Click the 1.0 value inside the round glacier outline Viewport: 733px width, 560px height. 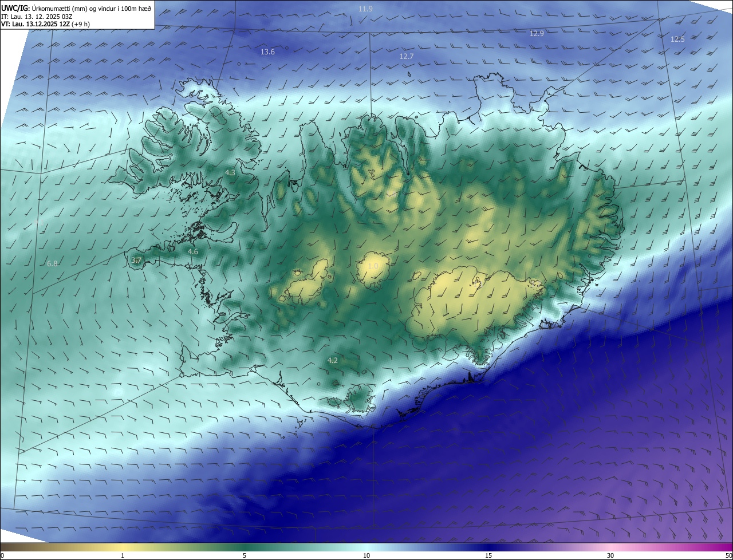pos(373,266)
